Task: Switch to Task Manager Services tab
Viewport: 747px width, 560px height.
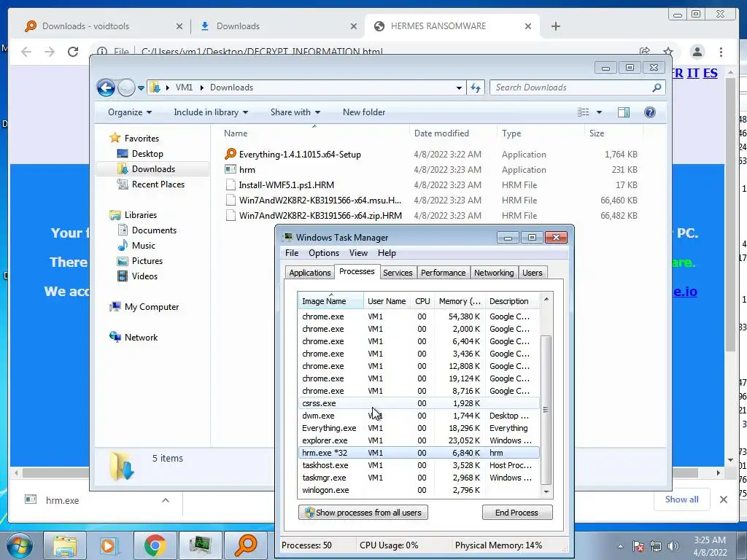Action: 398,273
